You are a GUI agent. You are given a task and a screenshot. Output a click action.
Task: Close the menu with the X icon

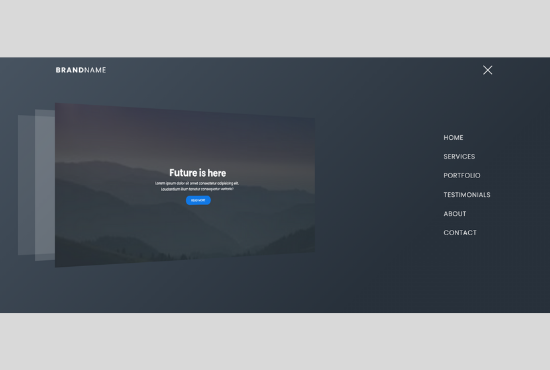(487, 70)
